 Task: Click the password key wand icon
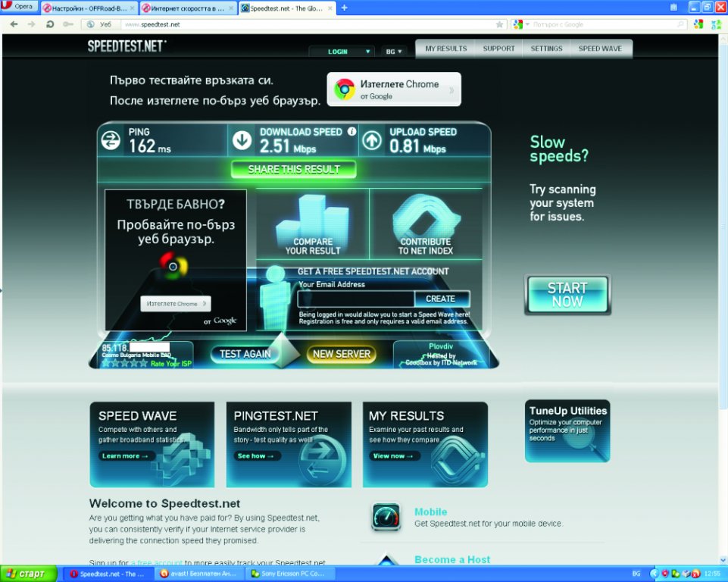[x=67, y=24]
